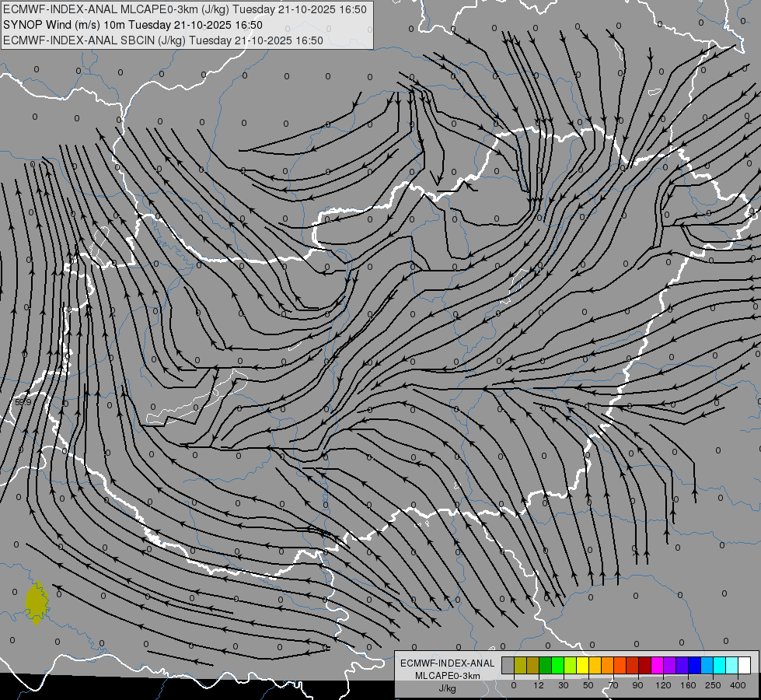Click the legend label '120'
This screenshot has height=700, width=761.
pyautogui.click(x=664, y=685)
